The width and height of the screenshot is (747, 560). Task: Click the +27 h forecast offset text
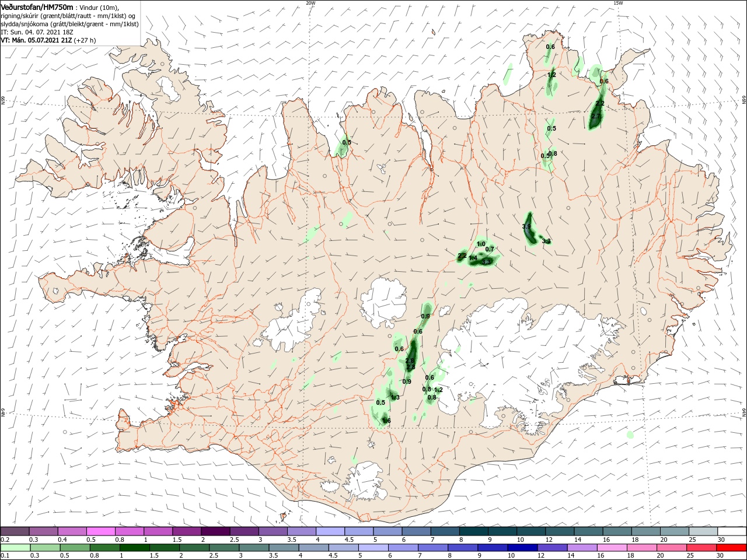[x=85, y=40]
